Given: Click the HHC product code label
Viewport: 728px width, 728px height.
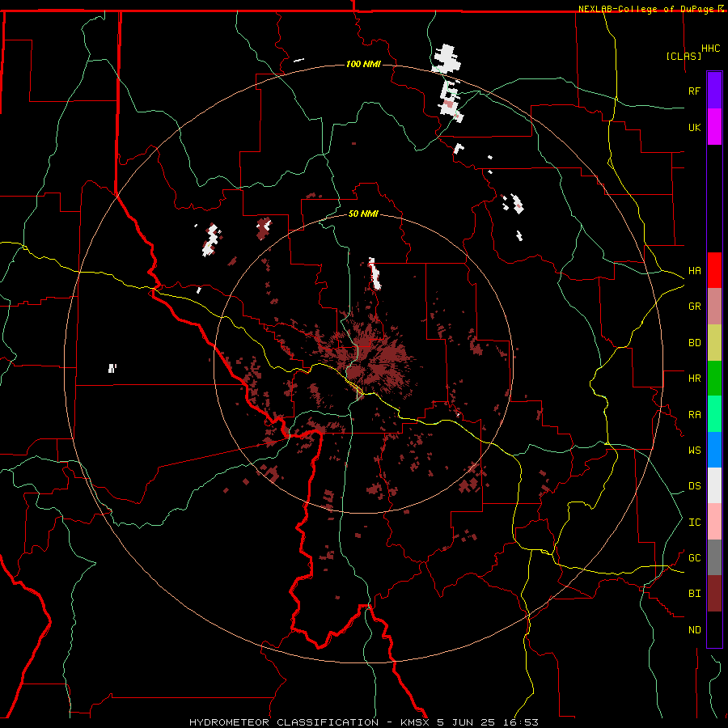Looking at the screenshot, I should pos(711,49).
